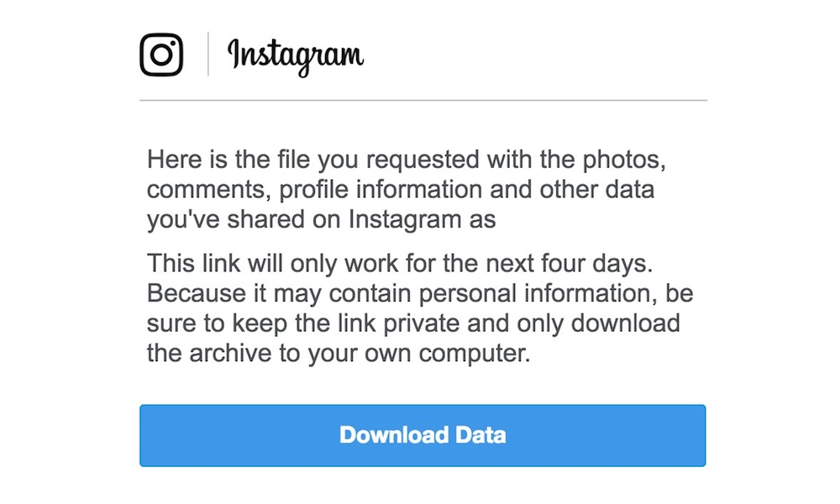Click the line starting 'Here is the file'
Screen dimensions: 840x504
[x=407, y=160]
